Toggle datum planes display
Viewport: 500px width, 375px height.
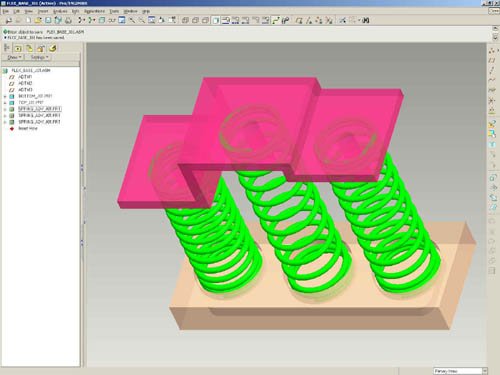(299, 20)
